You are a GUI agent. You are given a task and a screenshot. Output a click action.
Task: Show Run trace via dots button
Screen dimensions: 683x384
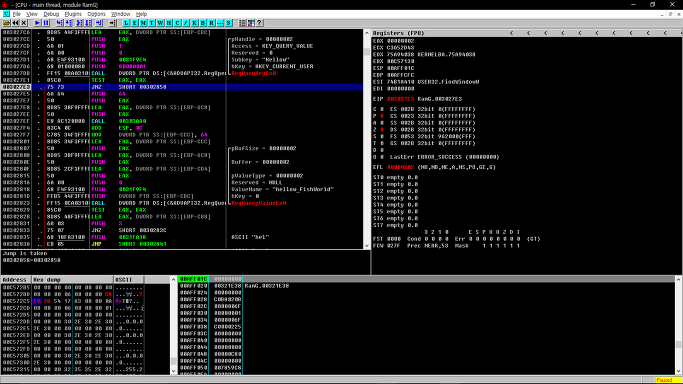[220, 23]
